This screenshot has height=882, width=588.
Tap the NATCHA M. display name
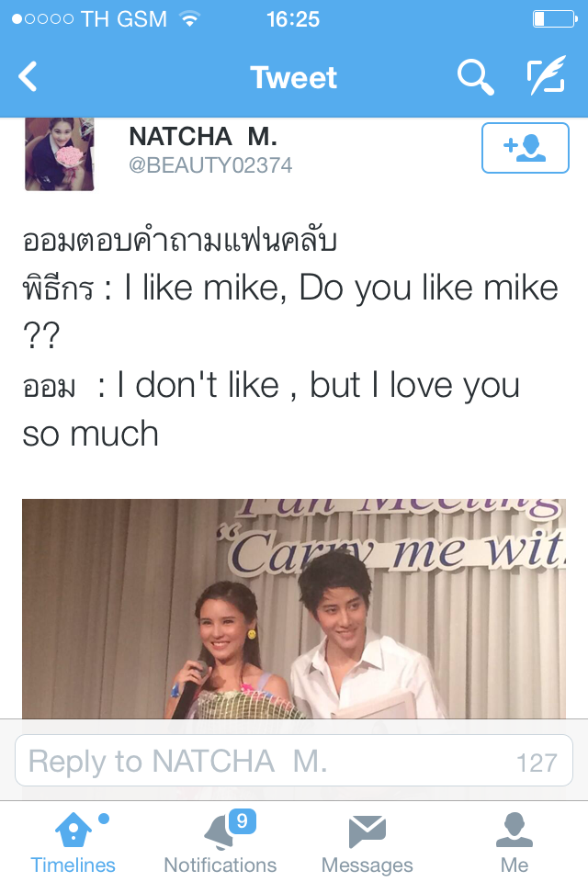coord(202,137)
